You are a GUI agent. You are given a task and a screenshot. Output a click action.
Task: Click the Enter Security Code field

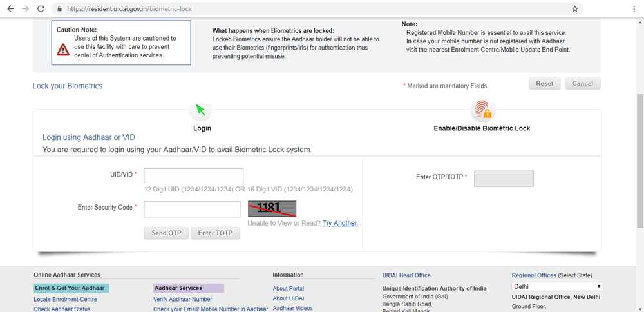coord(193,209)
